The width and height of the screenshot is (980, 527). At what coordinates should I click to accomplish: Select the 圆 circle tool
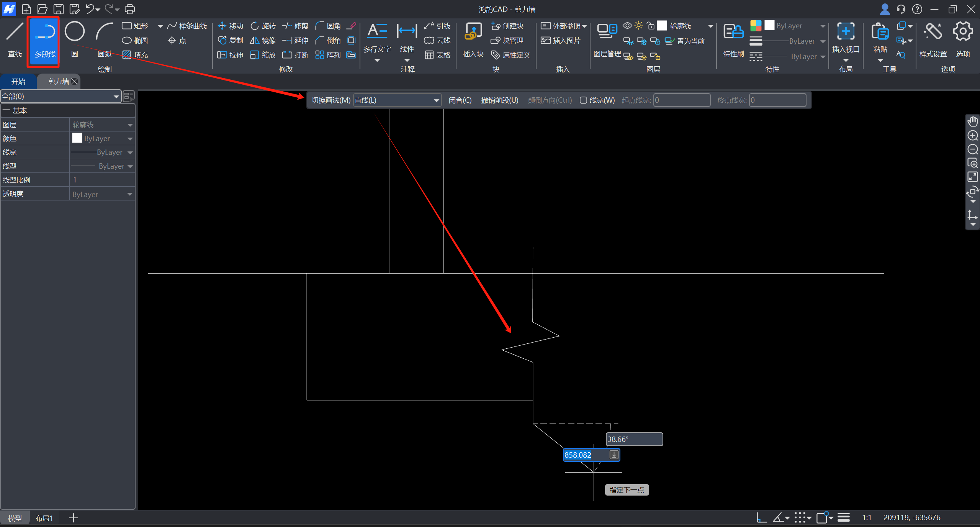coord(74,38)
